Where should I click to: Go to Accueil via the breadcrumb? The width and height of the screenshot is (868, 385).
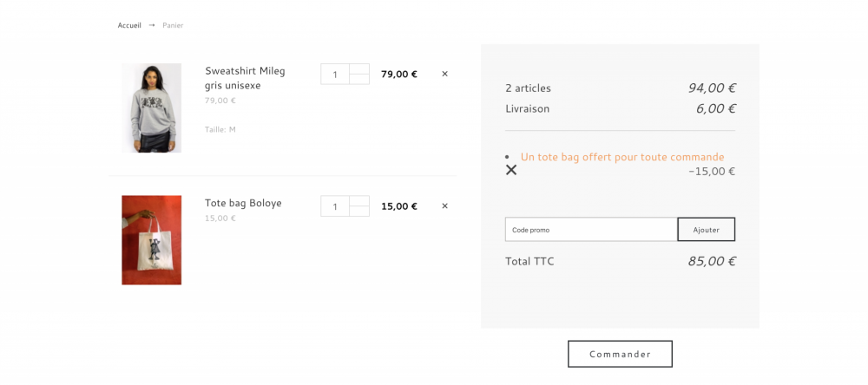click(x=129, y=25)
